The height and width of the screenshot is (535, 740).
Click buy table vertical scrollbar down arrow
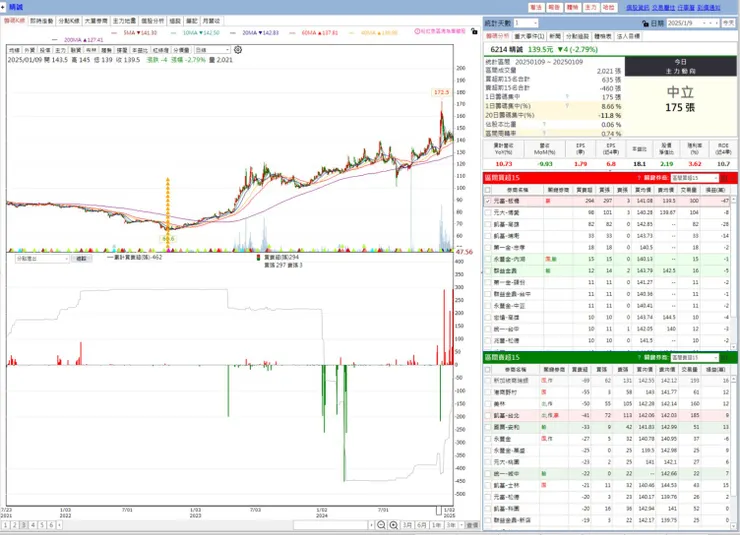pos(733,347)
